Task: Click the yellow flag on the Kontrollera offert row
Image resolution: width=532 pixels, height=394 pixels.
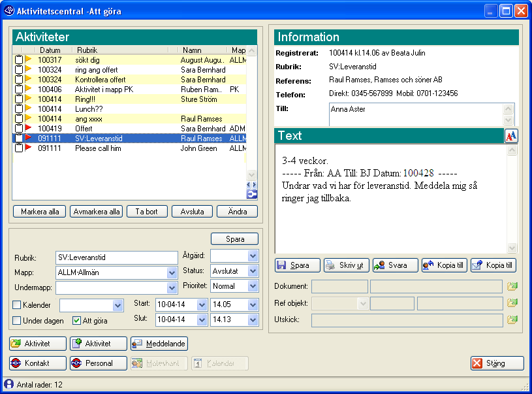Action: click(x=29, y=79)
